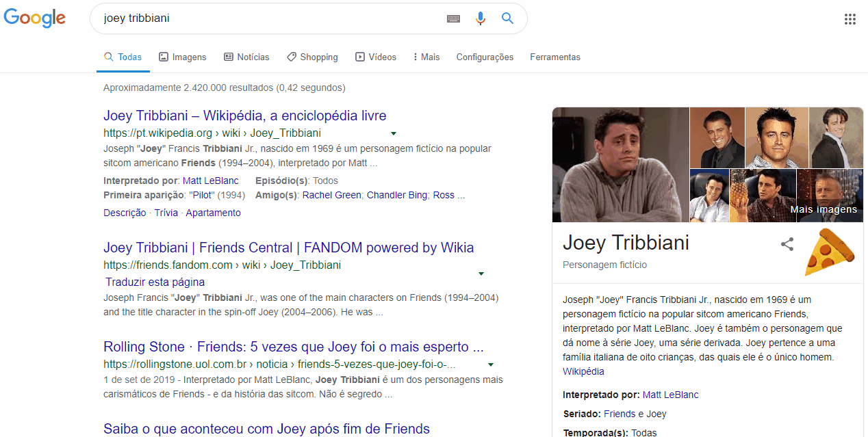Open Wikipédia source link in knowledge panel

583,371
